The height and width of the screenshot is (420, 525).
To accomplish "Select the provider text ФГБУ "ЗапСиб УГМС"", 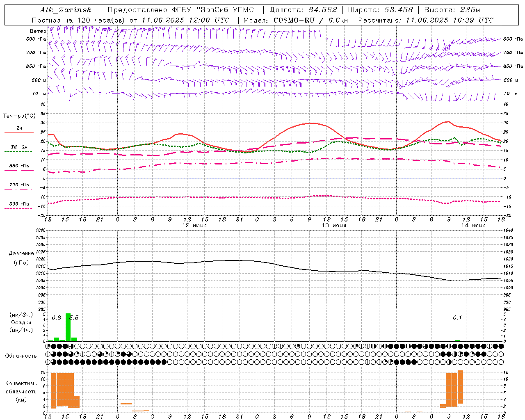I will pos(214,10).
